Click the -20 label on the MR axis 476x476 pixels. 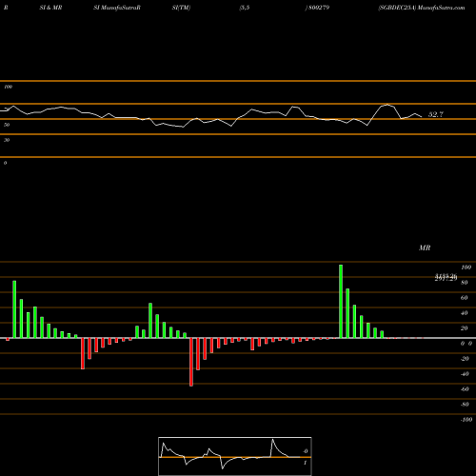coord(465,359)
